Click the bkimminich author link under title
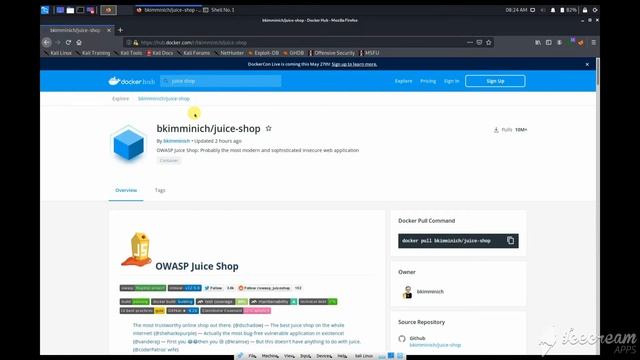The image size is (640, 360). (176, 141)
